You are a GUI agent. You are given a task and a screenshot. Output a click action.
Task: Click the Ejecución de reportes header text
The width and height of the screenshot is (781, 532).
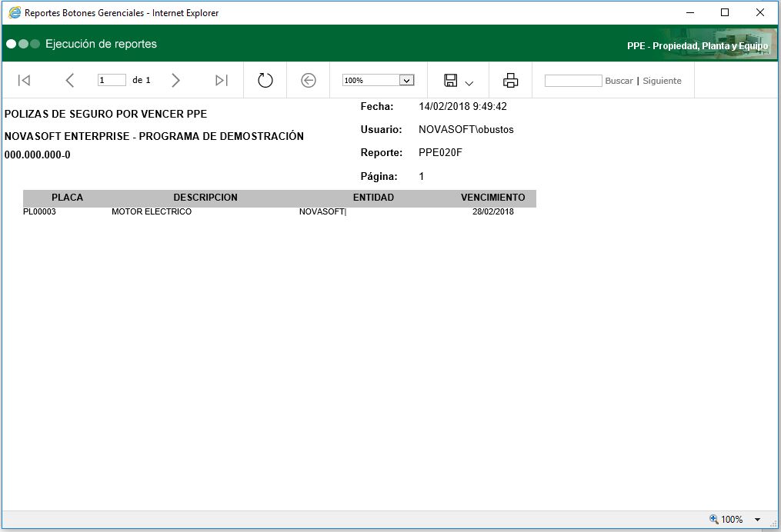pos(101,44)
